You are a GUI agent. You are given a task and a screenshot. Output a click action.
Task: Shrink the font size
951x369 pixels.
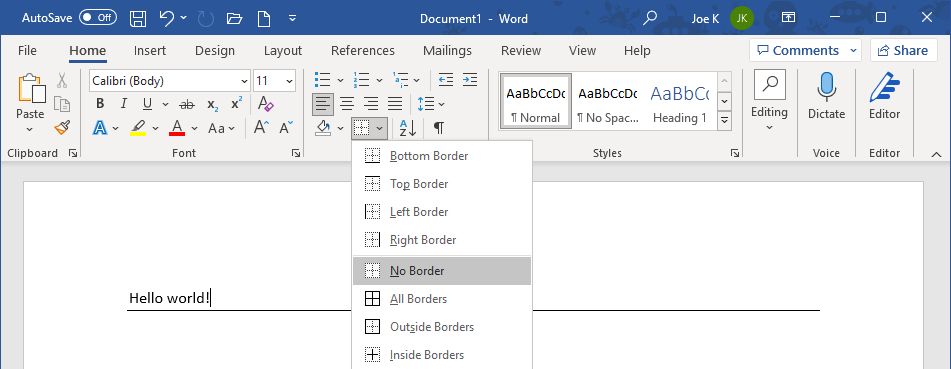click(286, 127)
